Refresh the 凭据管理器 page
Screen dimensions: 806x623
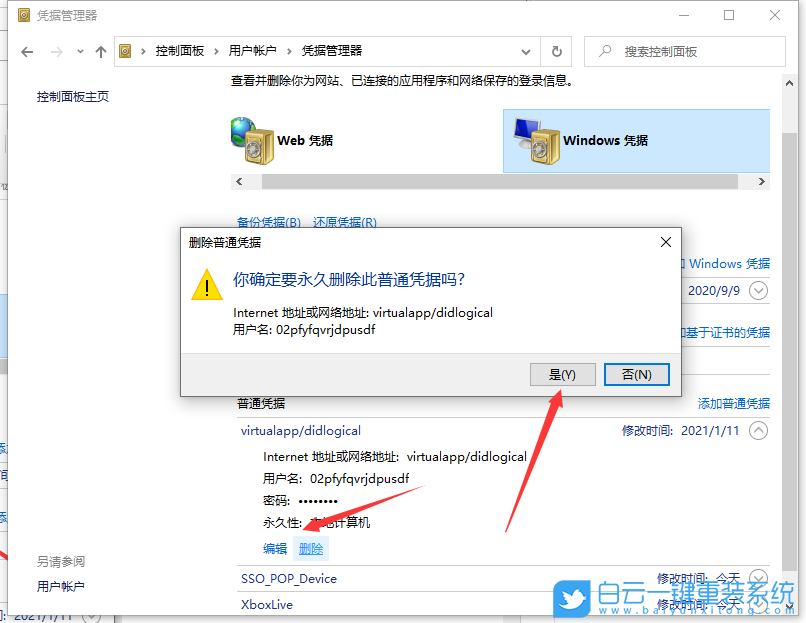(x=557, y=52)
